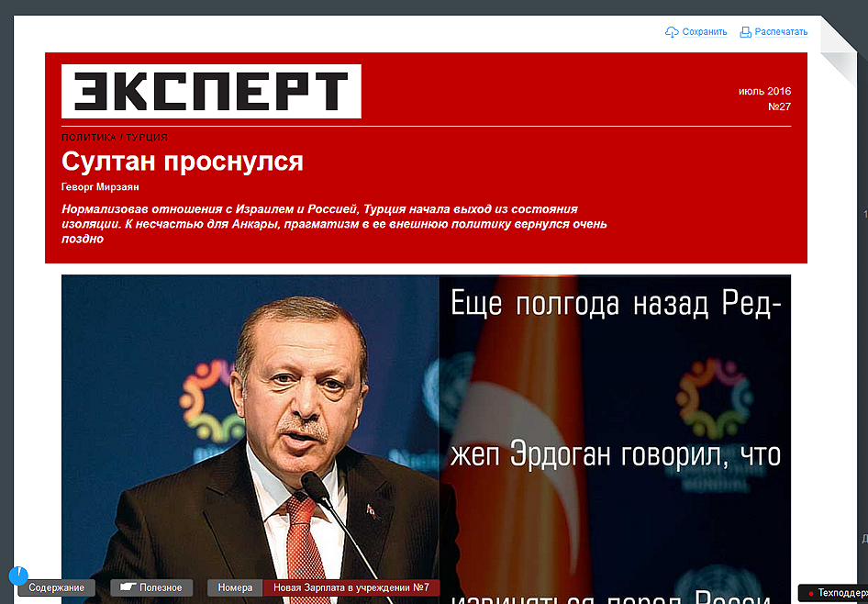This screenshot has height=604, width=868.
Task: Click the №27 issue number
Action: click(x=779, y=106)
